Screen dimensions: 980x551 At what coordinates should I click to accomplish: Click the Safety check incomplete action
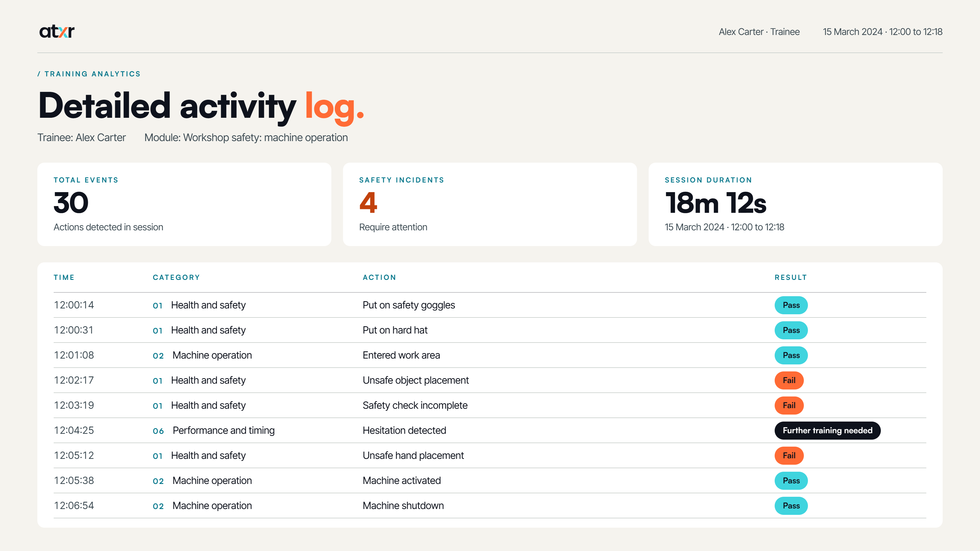(415, 405)
